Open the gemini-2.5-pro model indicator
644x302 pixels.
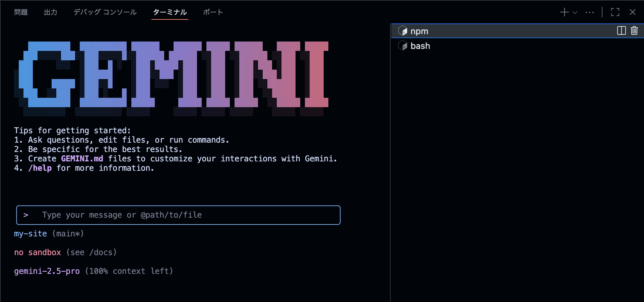tap(47, 271)
